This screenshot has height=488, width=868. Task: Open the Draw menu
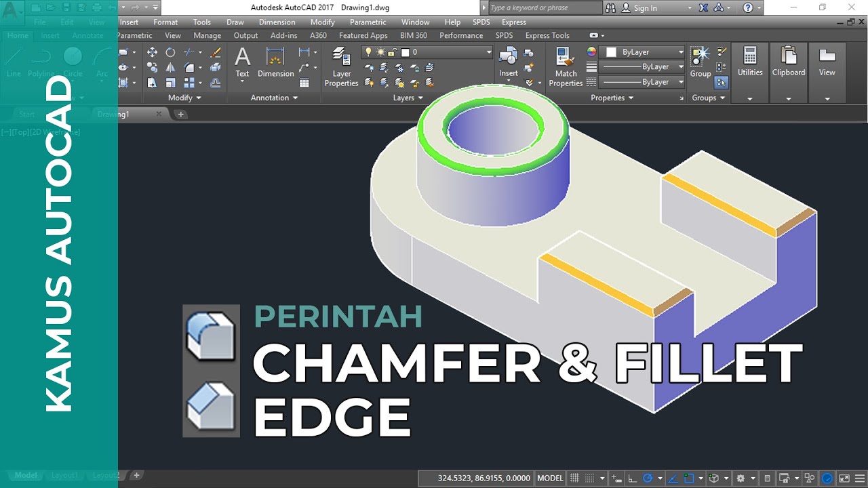click(x=235, y=22)
